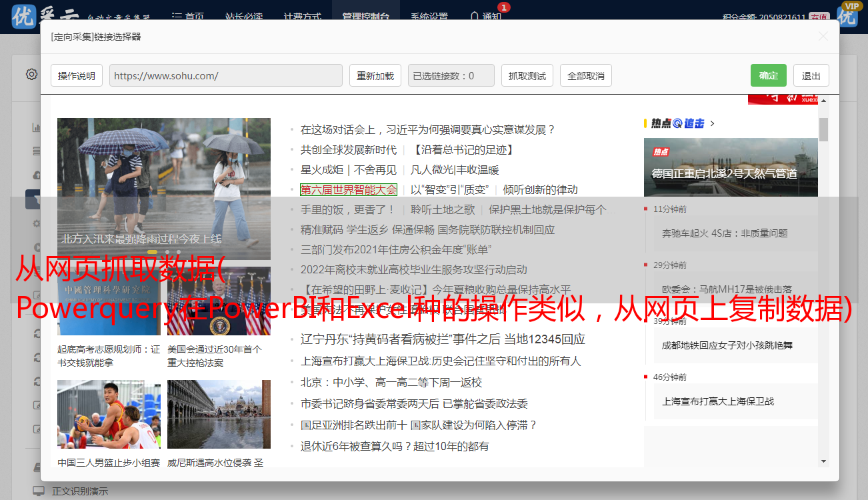Select the 三部门发布2021年住房公积金年度"账单" link

(x=396, y=249)
